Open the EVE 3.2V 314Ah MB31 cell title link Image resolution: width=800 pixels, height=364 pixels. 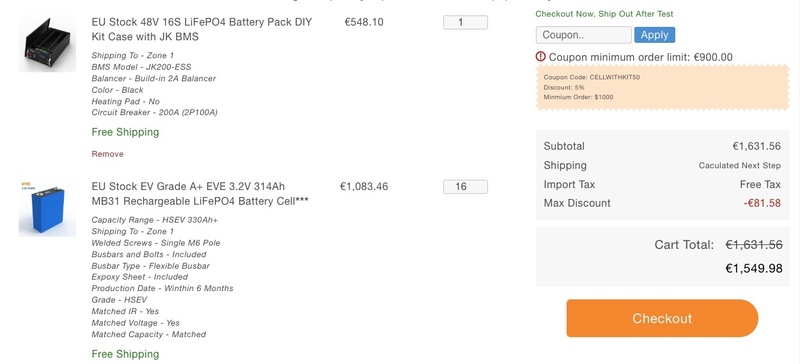click(200, 194)
